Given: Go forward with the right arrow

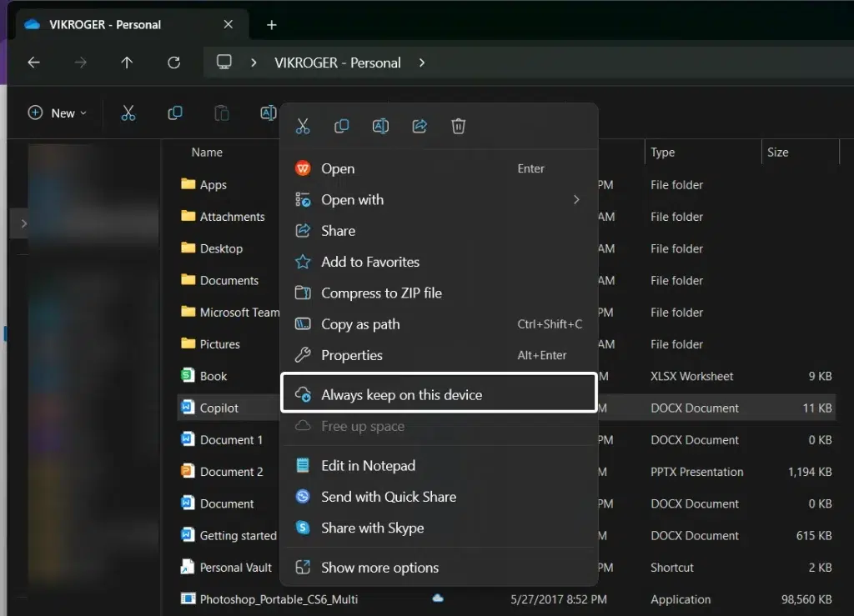Looking at the screenshot, I should pos(81,63).
